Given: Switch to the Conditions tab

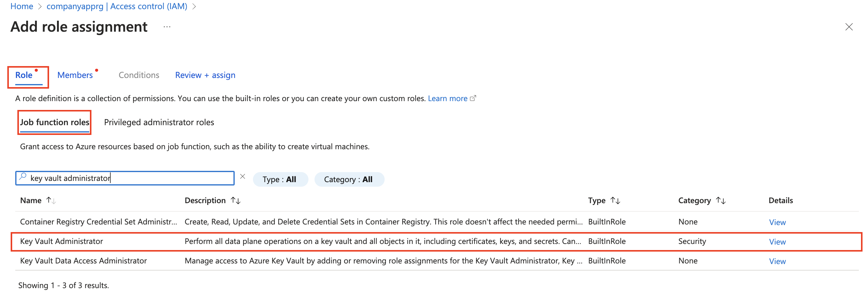Looking at the screenshot, I should [139, 75].
